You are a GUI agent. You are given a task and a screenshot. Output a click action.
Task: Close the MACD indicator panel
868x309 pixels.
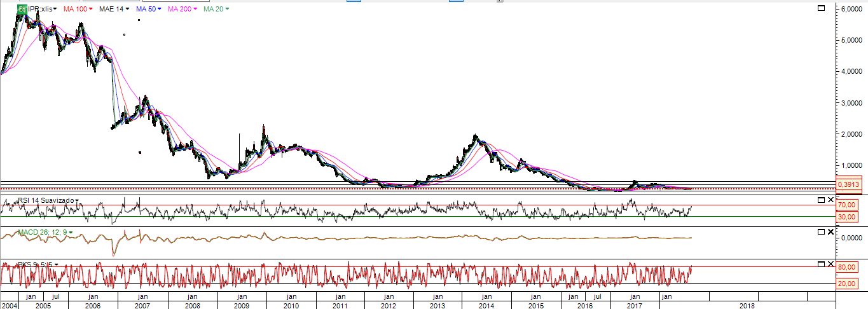coord(830,231)
